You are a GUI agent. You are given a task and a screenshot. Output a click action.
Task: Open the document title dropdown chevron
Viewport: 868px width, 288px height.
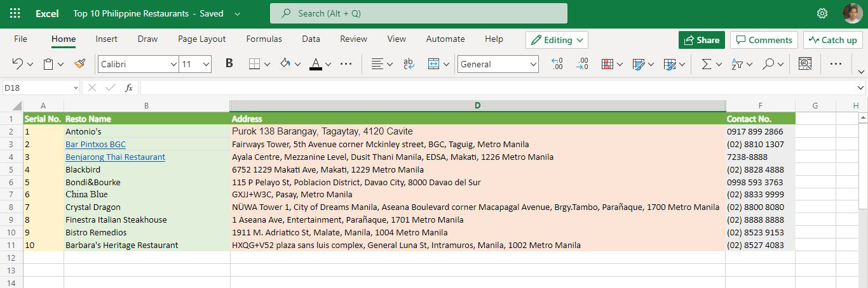click(x=237, y=13)
